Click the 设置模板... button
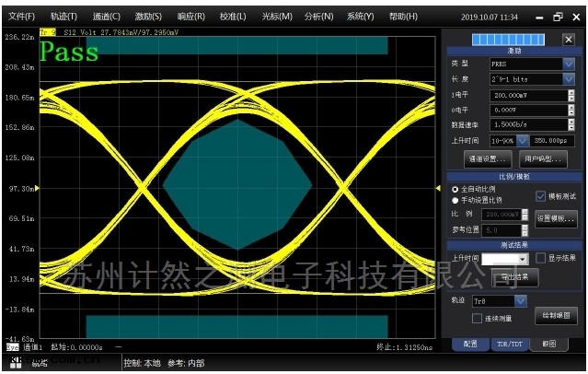This screenshot has width=588, height=374. pos(556,219)
